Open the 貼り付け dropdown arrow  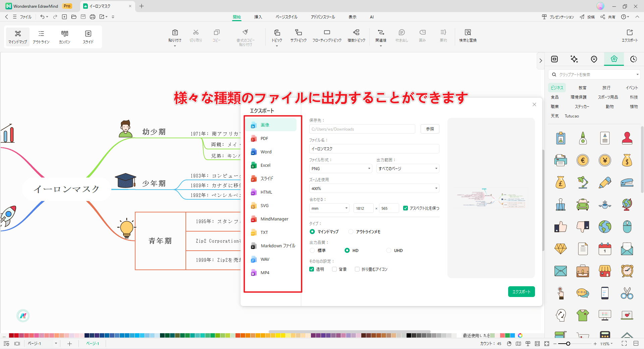pos(175,46)
